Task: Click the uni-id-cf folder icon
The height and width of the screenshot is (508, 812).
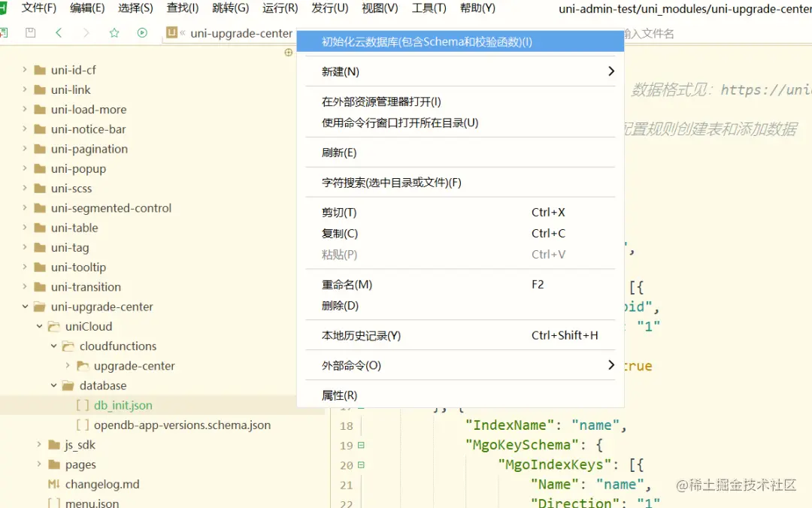Action: point(40,70)
